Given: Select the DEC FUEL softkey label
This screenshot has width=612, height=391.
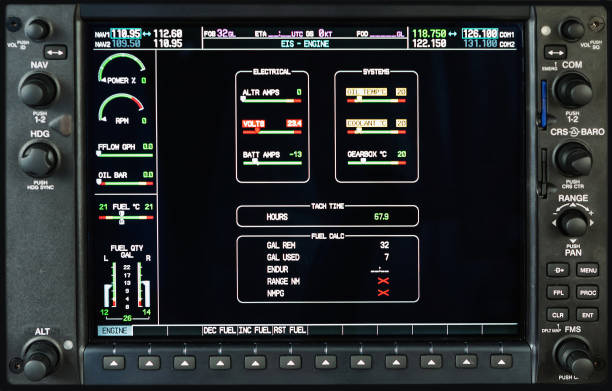Looking at the screenshot, I should (x=220, y=331).
